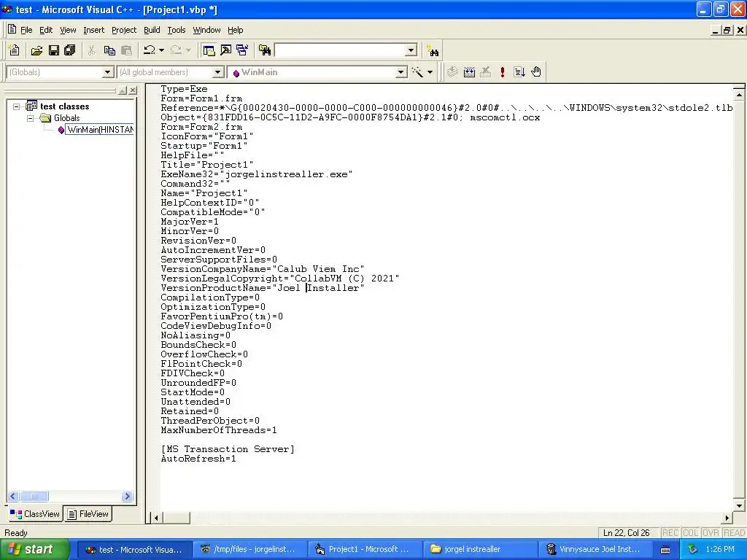Click editor horizontal scroll left arrow
Screen dimensions: 747x560
156,518
